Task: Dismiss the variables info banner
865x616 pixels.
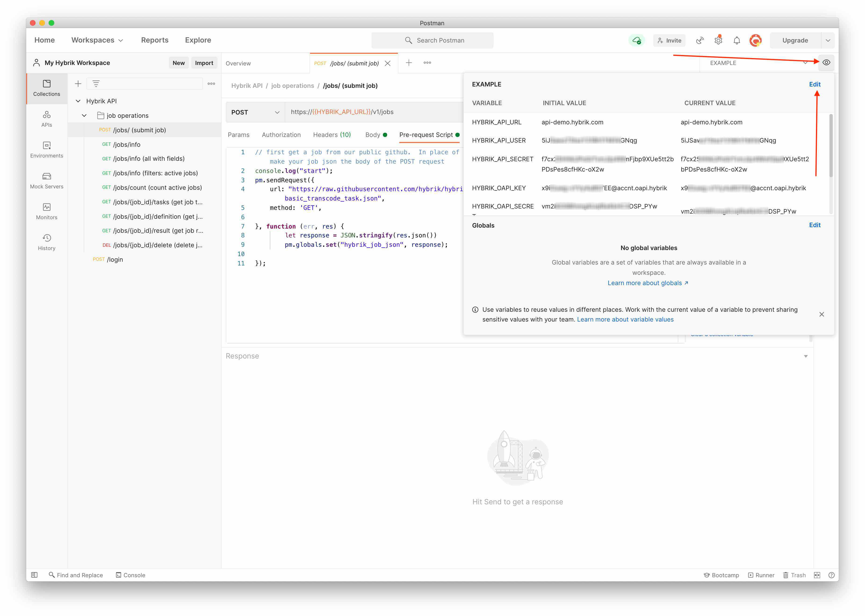Action: pos(821,315)
